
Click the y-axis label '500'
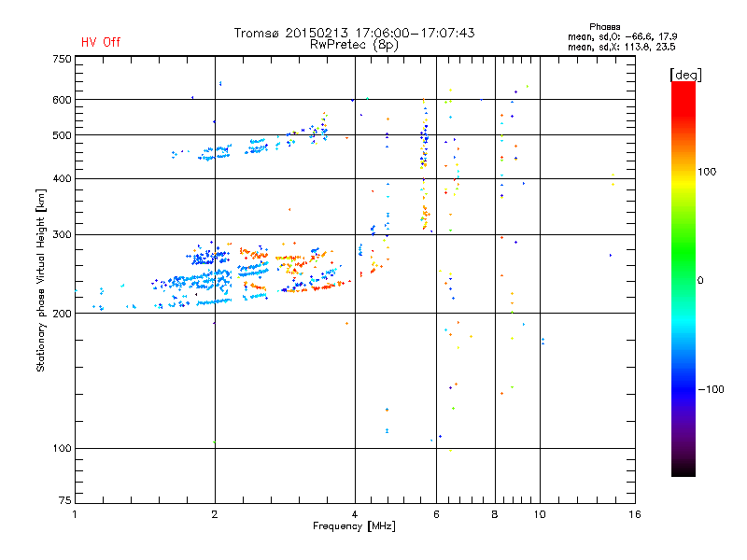coord(63,135)
